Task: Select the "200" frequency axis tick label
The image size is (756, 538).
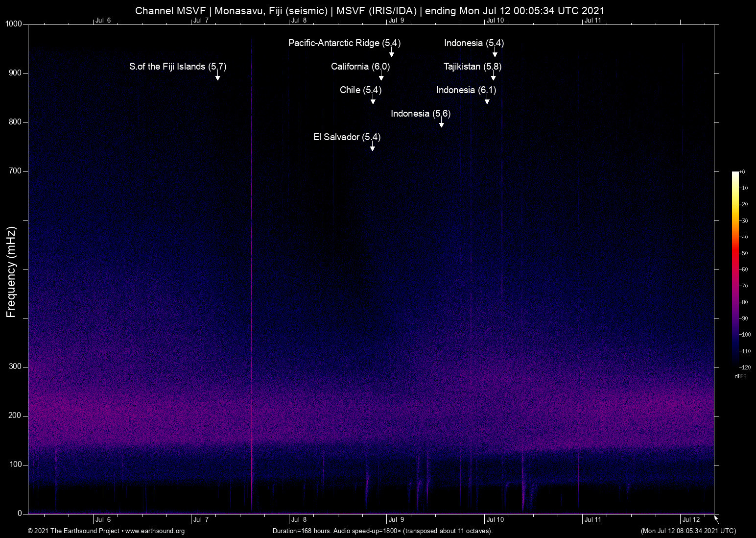Action: [16, 416]
